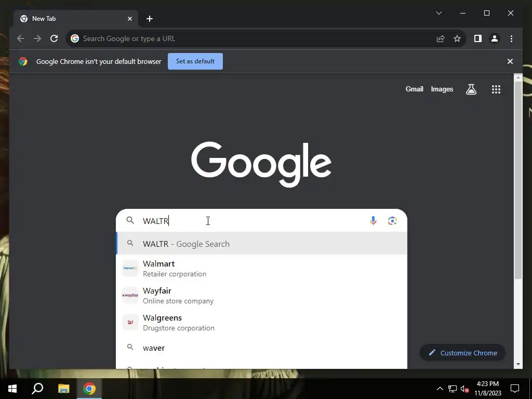
Task: Click the Customize Chrome button
Action: pyautogui.click(x=463, y=353)
